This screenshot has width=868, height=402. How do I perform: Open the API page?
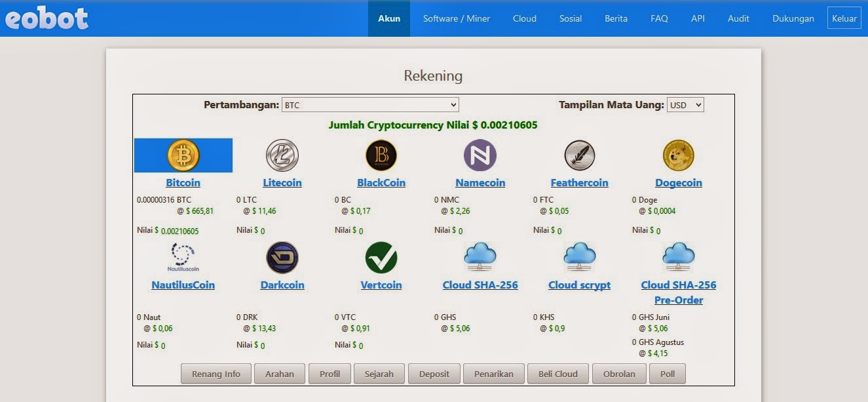[x=698, y=18]
